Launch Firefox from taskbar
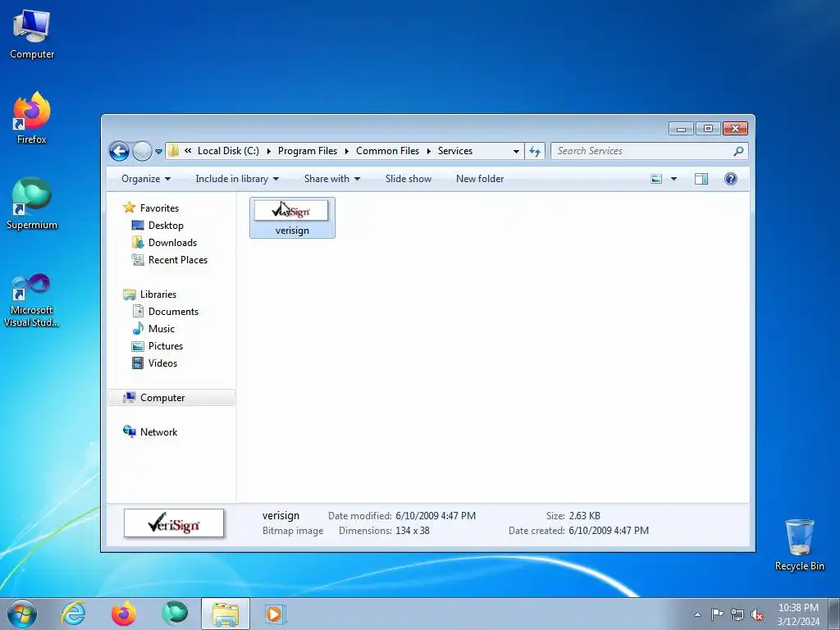Viewport: 840px width, 630px height. click(x=123, y=614)
